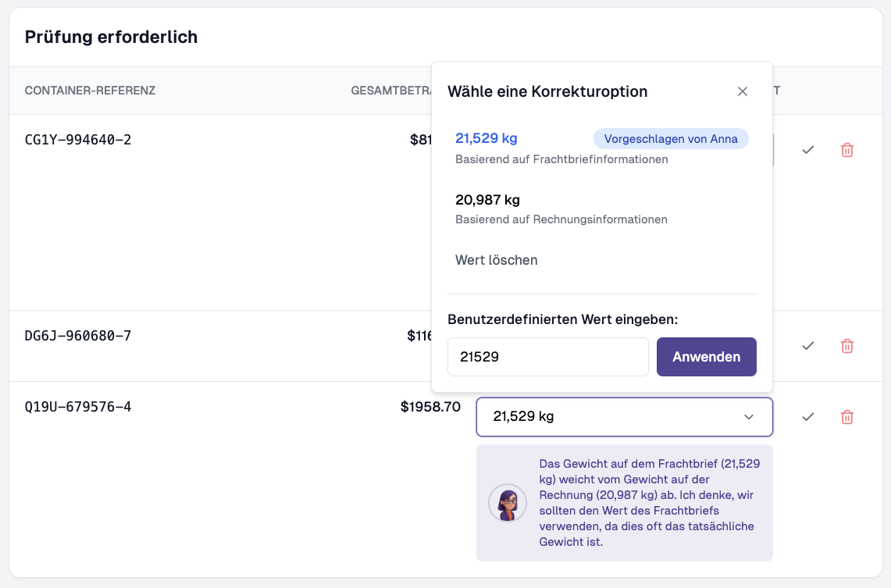Select the Wert löschen option
Screen dimensions: 891x588
tap(497, 260)
